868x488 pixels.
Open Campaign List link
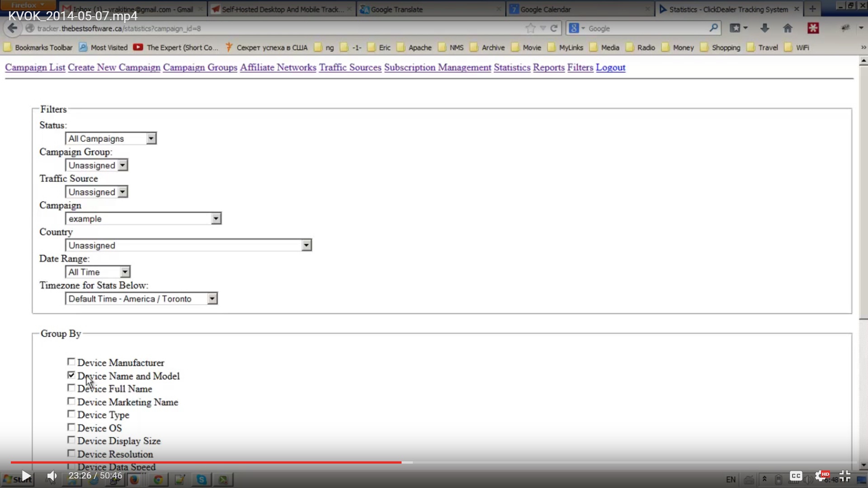click(x=35, y=67)
